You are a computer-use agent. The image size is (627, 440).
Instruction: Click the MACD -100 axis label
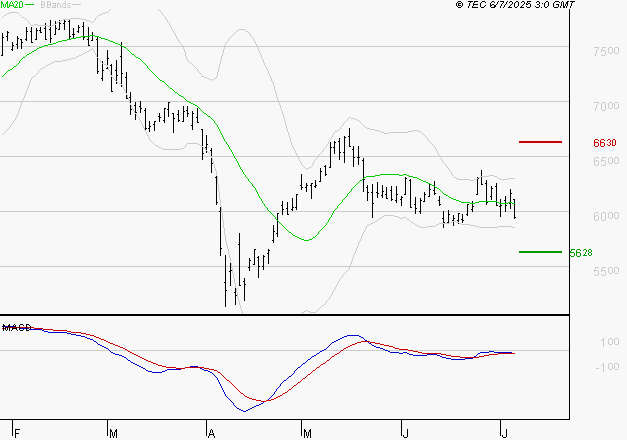(x=607, y=367)
